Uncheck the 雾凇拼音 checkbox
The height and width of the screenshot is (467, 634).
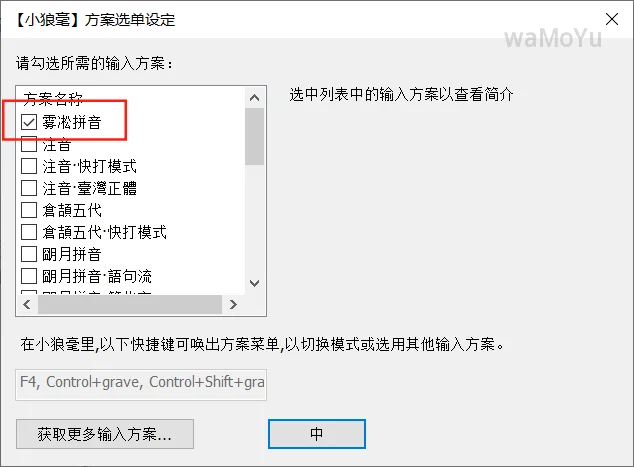29,122
